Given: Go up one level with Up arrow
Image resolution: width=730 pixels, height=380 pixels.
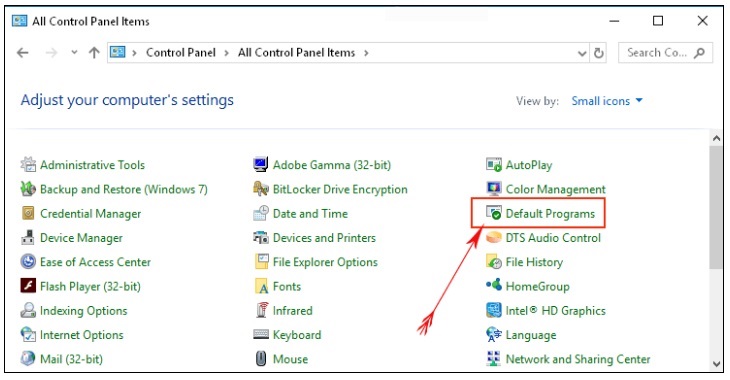Looking at the screenshot, I should (95, 53).
